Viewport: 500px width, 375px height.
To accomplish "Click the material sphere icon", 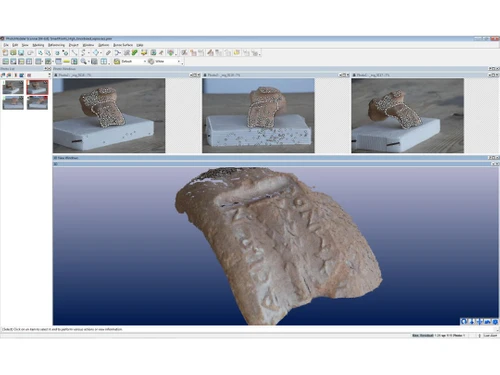I will 151,61.
